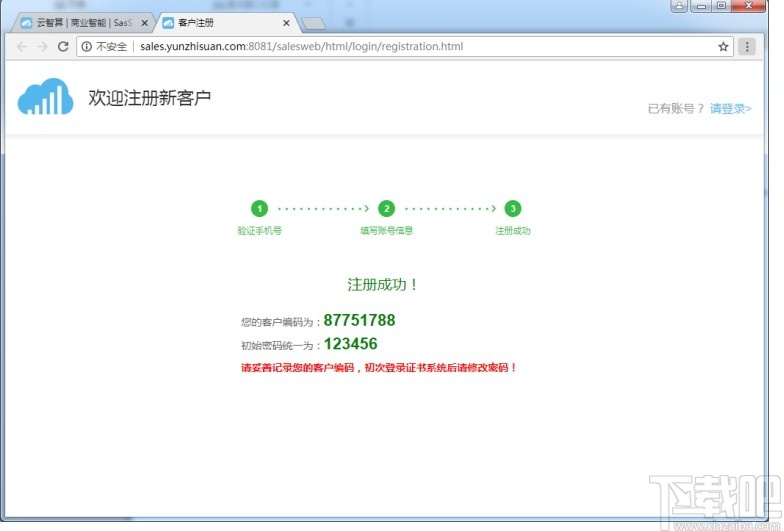The height and width of the screenshot is (531, 784).
Task: Click the initial password 123456
Action: tap(350, 344)
